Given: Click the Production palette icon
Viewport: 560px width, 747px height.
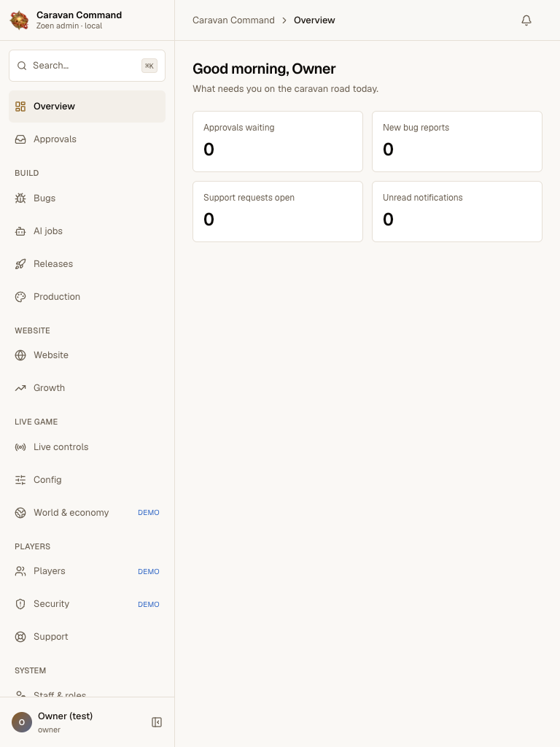Looking at the screenshot, I should tap(20, 297).
